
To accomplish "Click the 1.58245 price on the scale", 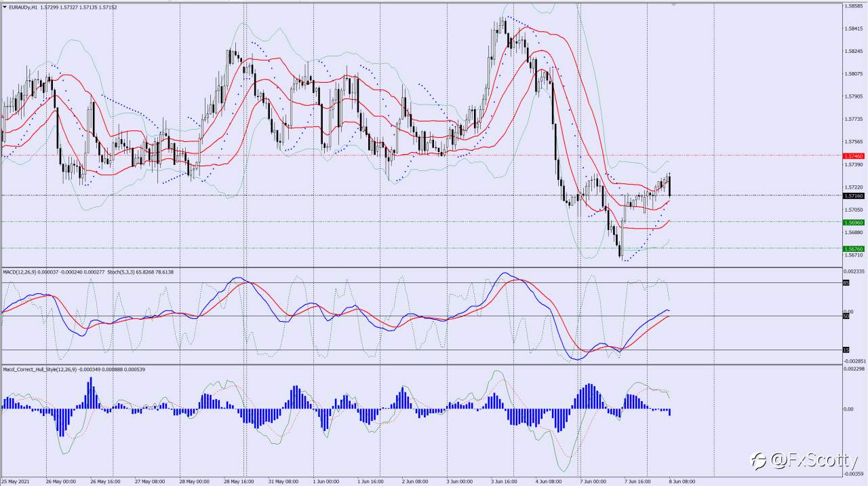I will pos(854,51).
